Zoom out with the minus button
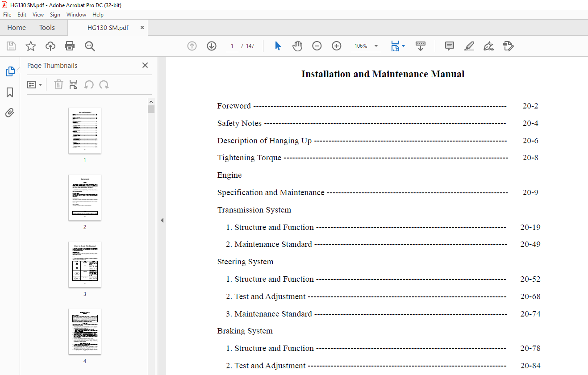Image resolution: width=588 pixels, height=375 pixels. pos(317,46)
